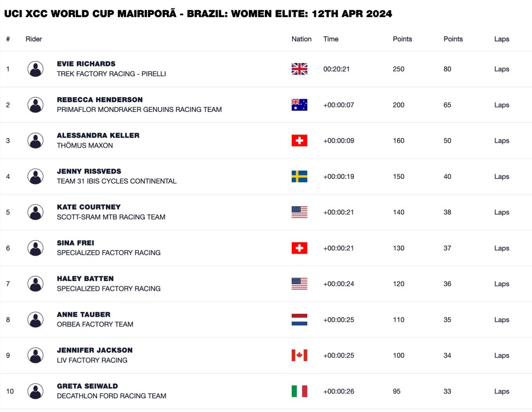Viewport: 532px width, 412px height.
Task: Click the Swedish flag for Jenny Rissveds
Action: tap(299, 177)
